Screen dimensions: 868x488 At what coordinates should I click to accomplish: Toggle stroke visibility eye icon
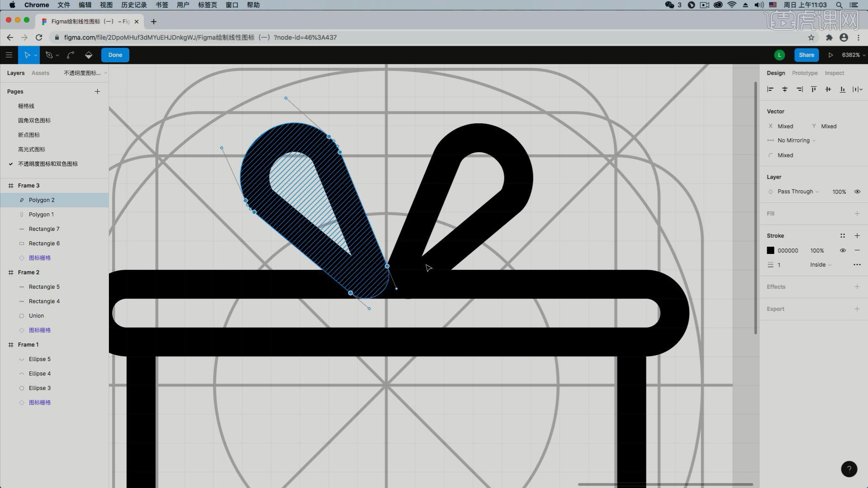coord(843,250)
